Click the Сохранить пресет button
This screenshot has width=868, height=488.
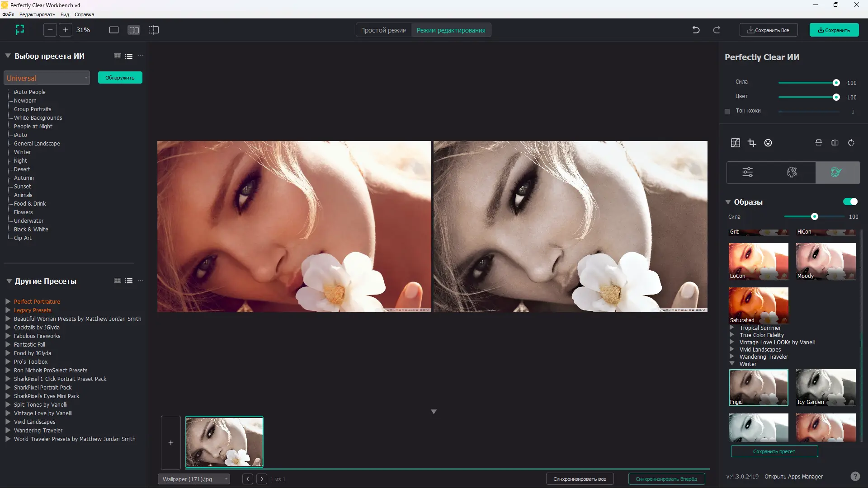pos(774,451)
